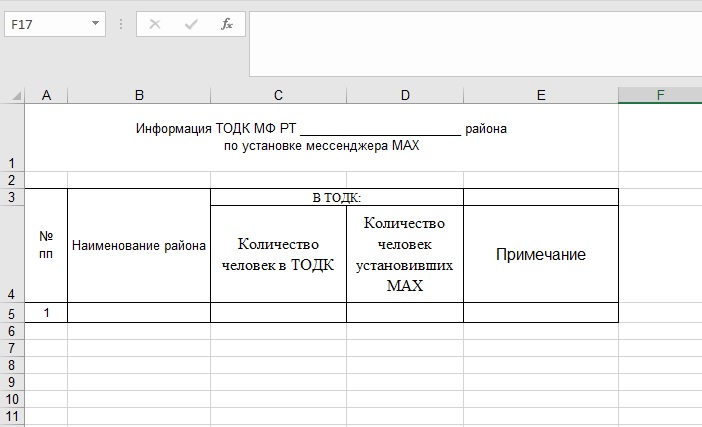Click the merged В ТОДК: cell
This screenshot has width=702, height=427.
pyautogui.click(x=337, y=197)
